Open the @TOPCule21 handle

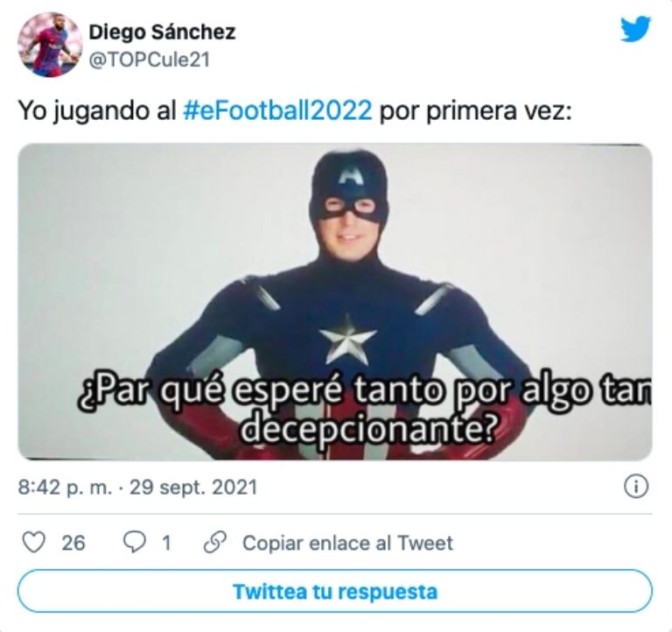(150, 60)
